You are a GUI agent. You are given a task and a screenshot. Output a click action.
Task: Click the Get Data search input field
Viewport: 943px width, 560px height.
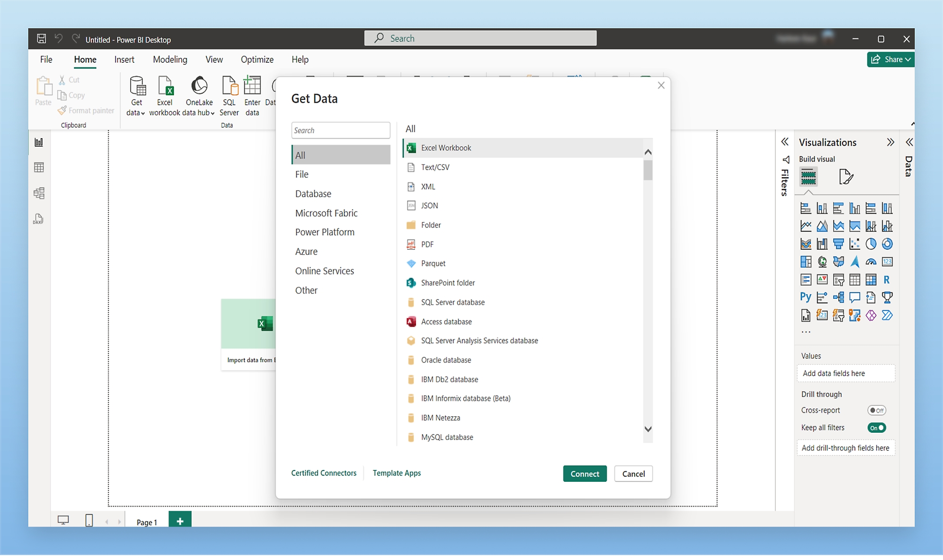(x=340, y=130)
